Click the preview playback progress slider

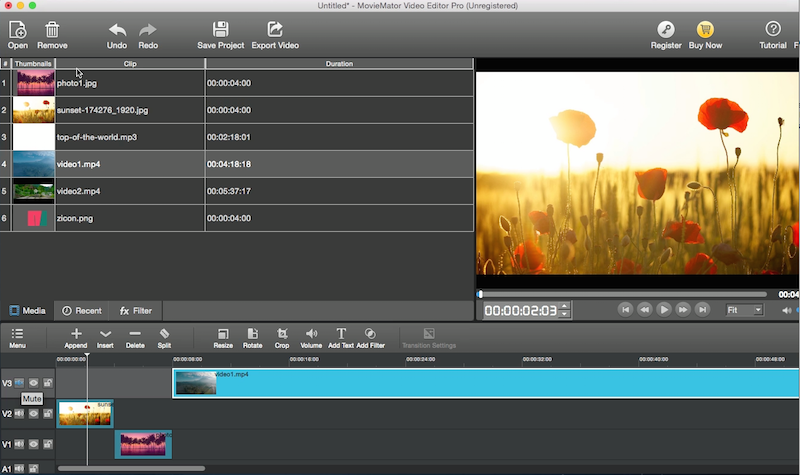622,294
